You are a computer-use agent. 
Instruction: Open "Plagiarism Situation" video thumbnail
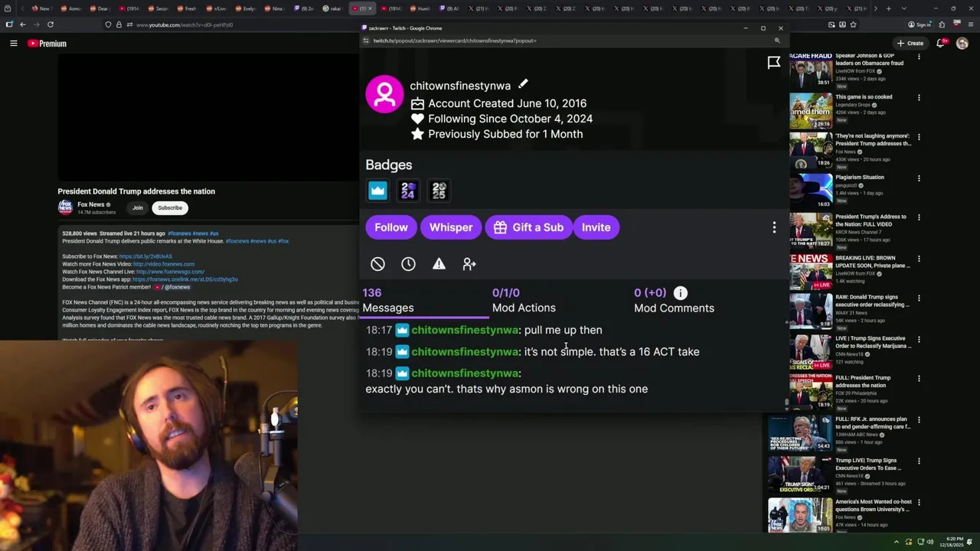pyautogui.click(x=811, y=191)
